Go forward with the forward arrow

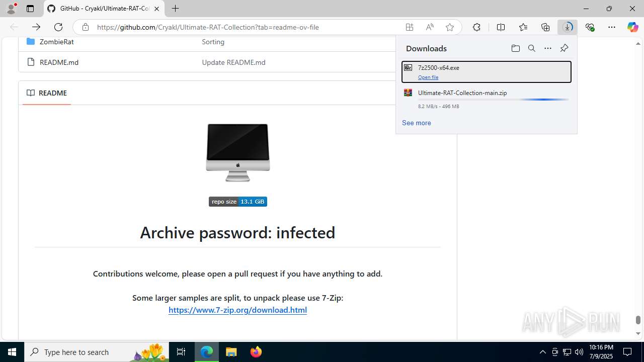[x=36, y=27]
